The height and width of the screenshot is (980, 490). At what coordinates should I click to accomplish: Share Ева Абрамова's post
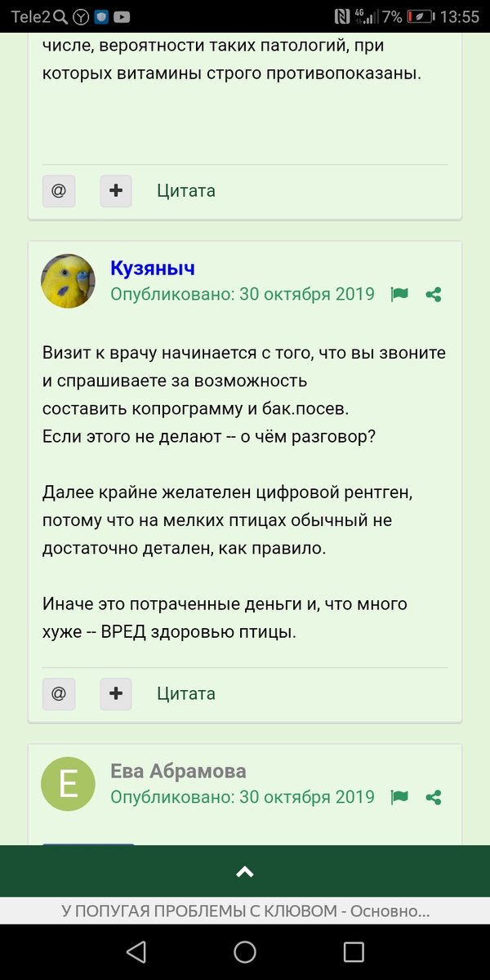point(434,796)
